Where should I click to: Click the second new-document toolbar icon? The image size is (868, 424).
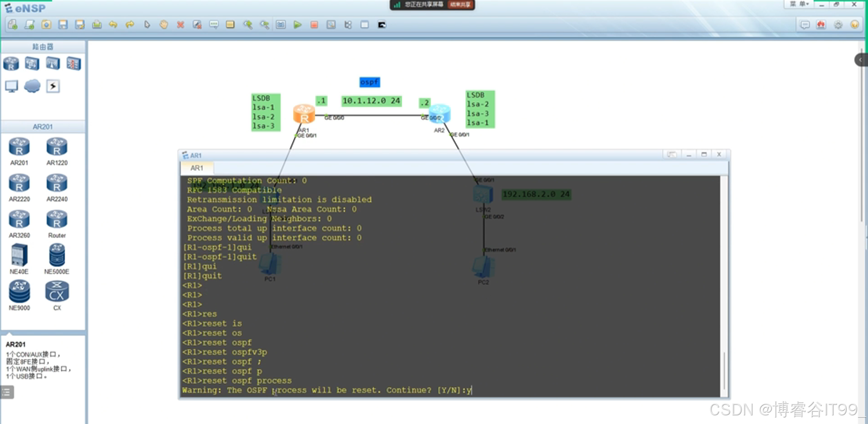click(29, 25)
